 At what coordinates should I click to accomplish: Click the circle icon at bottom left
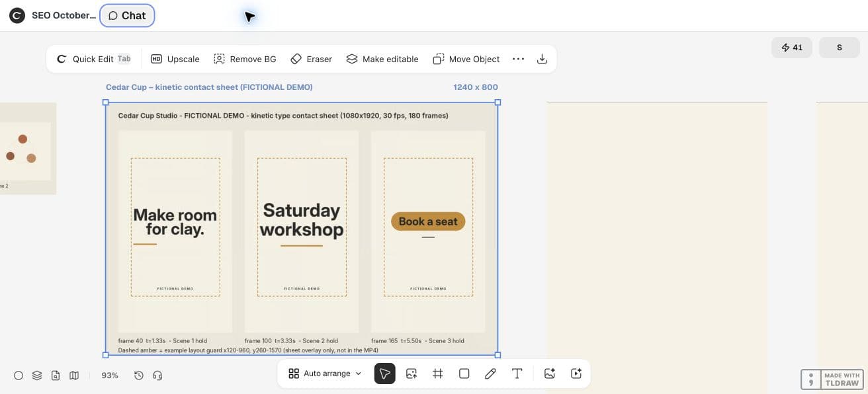(x=19, y=375)
